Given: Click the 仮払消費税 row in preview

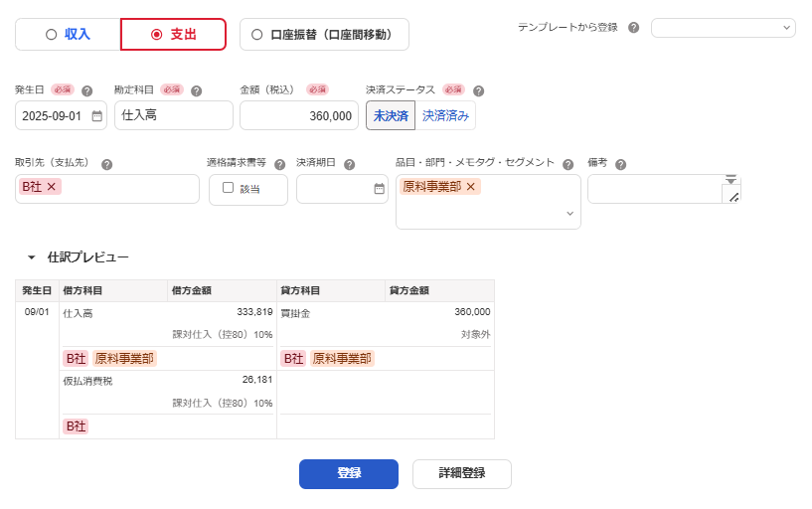Looking at the screenshot, I should click(x=87, y=382).
